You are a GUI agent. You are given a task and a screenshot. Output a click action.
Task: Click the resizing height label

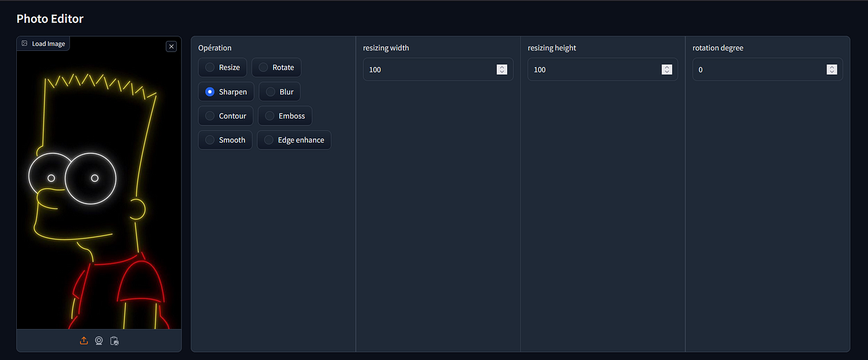552,48
